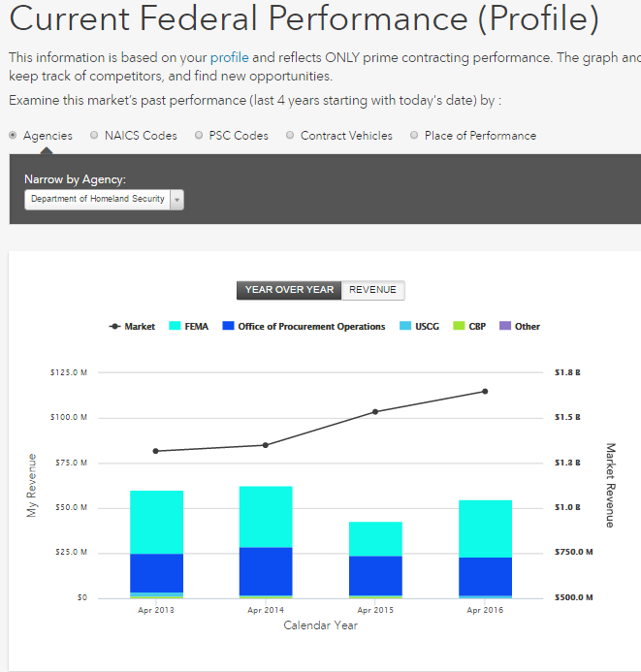Click the Calendar Year axis title

(x=320, y=625)
